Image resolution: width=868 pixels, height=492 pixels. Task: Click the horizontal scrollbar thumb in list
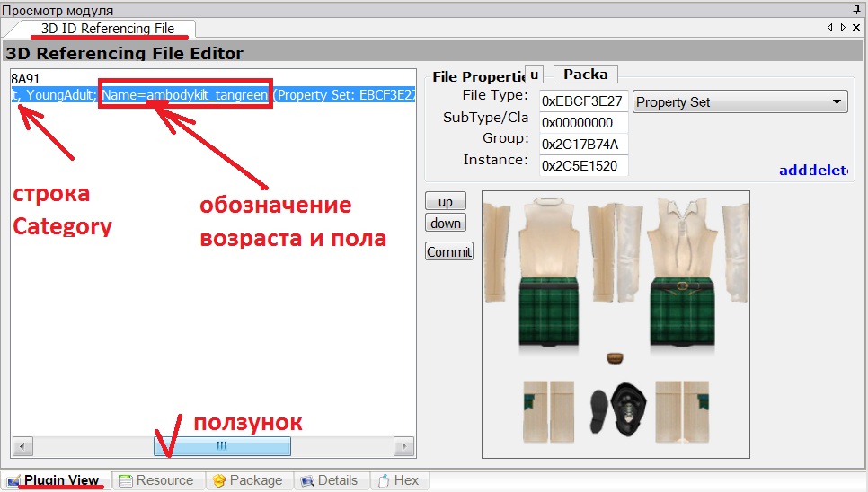[x=222, y=446]
